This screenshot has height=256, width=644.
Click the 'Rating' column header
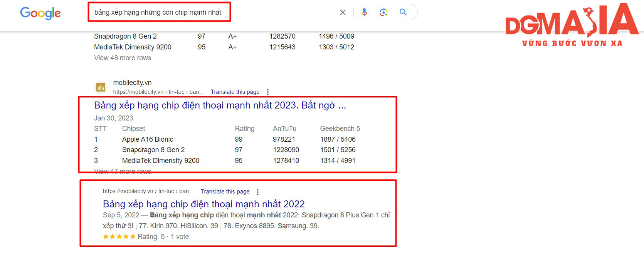click(x=245, y=129)
